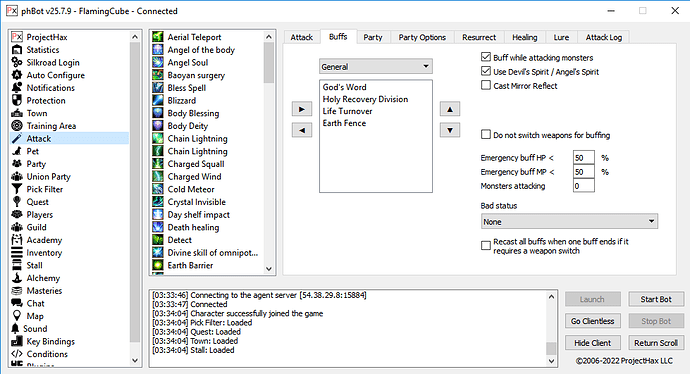690x374 pixels.
Task: Open the Pick Filter section
Action: click(44, 189)
